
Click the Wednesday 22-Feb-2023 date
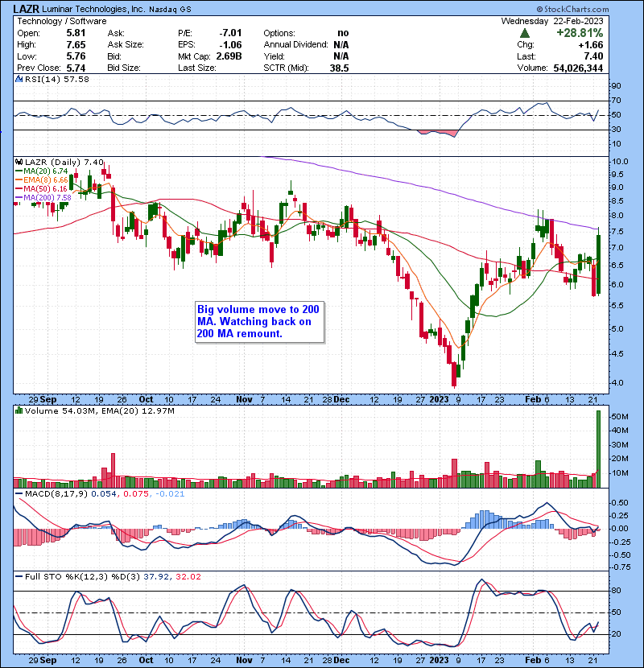552,21
